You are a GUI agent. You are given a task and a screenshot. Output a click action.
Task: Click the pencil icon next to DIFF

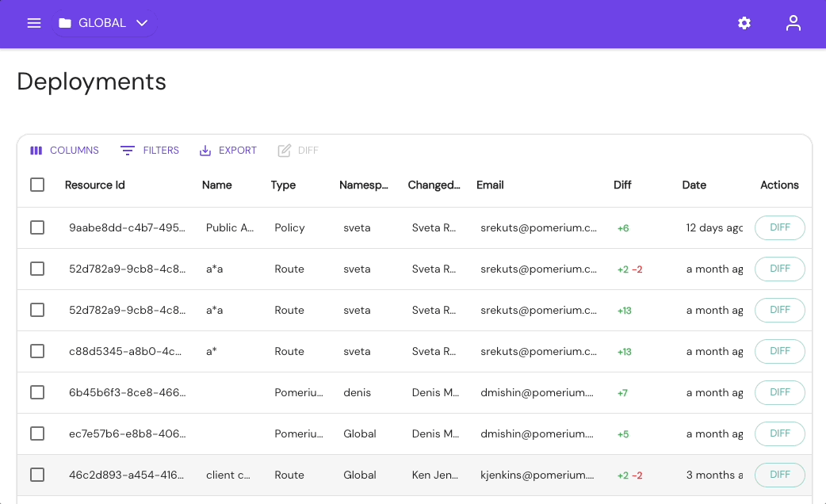tap(285, 150)
